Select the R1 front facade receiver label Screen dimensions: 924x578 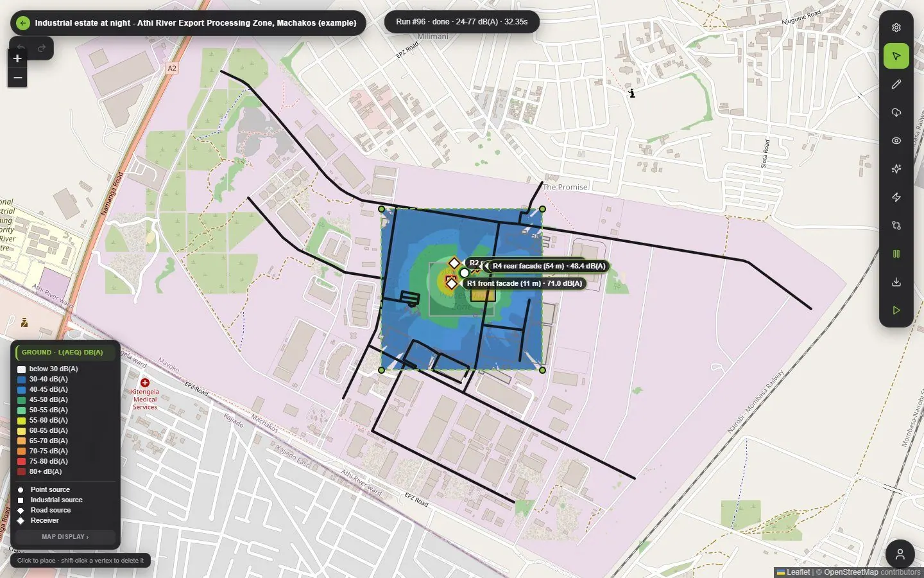(524, 283)
